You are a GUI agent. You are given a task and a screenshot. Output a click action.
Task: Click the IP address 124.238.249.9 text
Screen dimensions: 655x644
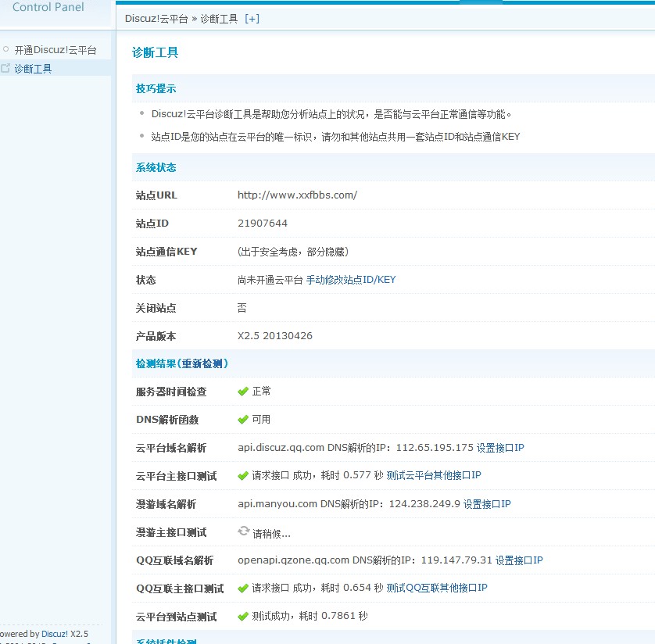click(x=424, y=504)
